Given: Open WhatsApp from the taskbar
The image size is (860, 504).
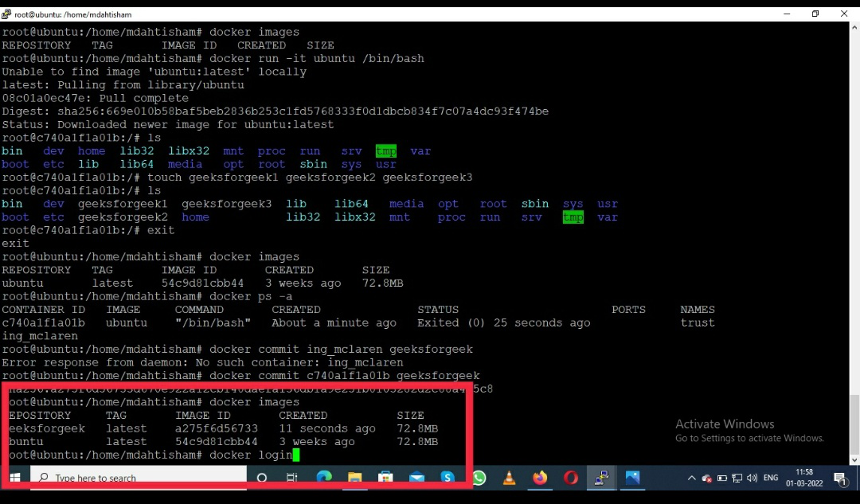Looking at the screenshot, I should click(x=479, y=478).
